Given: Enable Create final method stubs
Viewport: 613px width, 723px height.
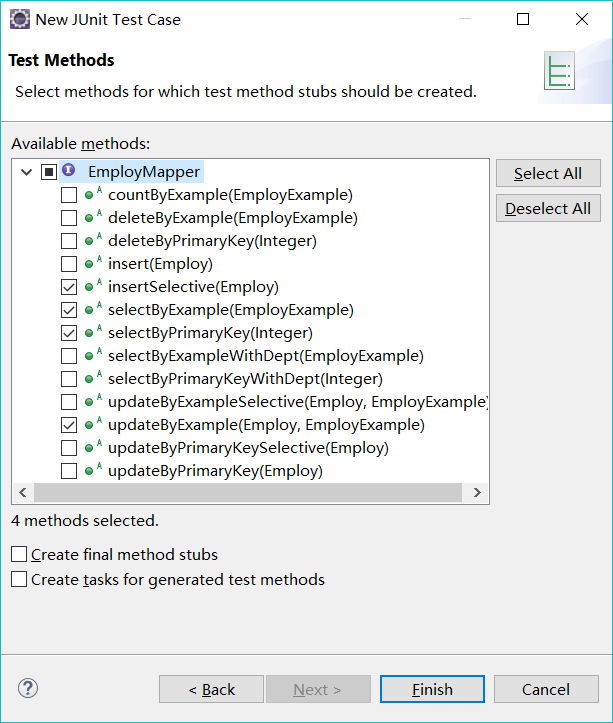Looking at the screenshot, I should [x=19, y=554].
